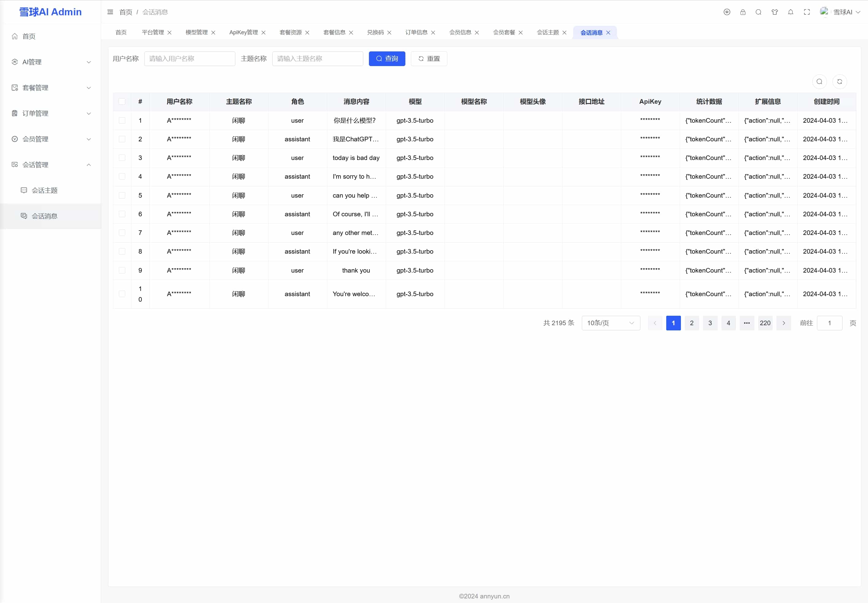The image size is (868, 603).
Task: Check the select-all header checkbox
Action: click(122, 102)
